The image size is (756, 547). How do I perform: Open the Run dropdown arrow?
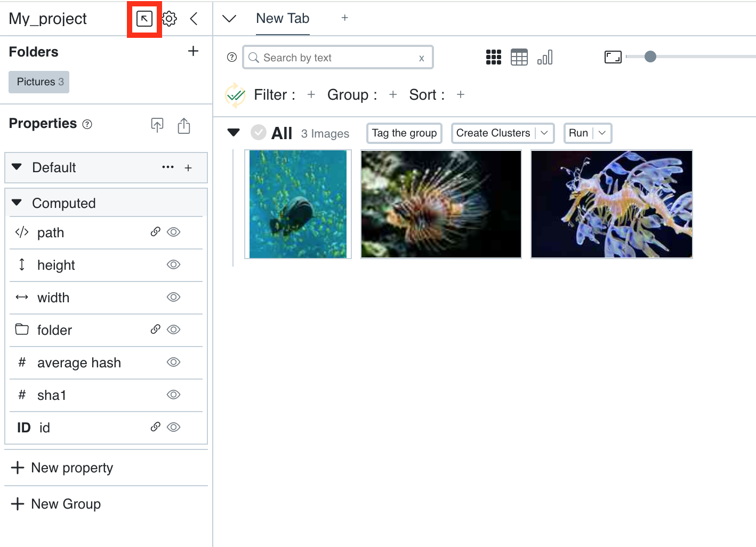602,133
